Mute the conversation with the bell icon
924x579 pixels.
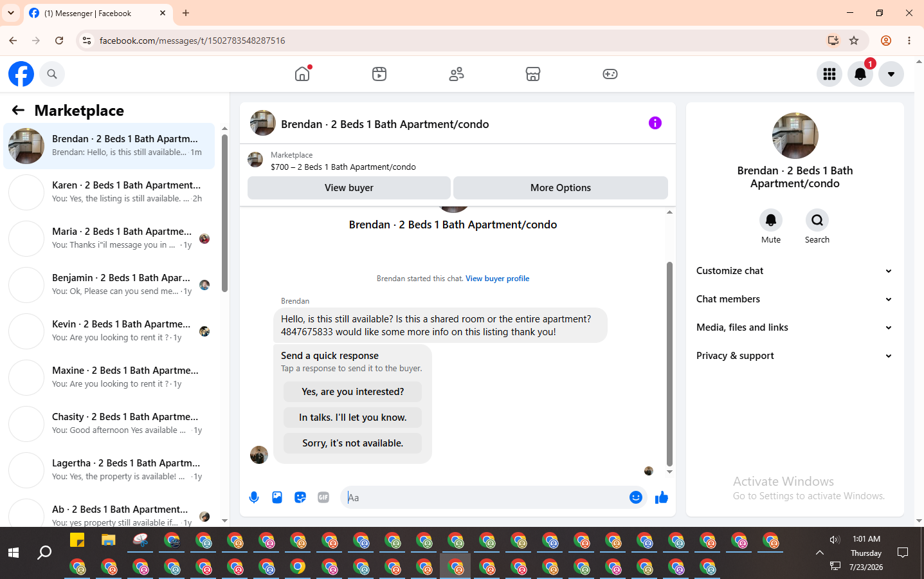pos(771,220)
